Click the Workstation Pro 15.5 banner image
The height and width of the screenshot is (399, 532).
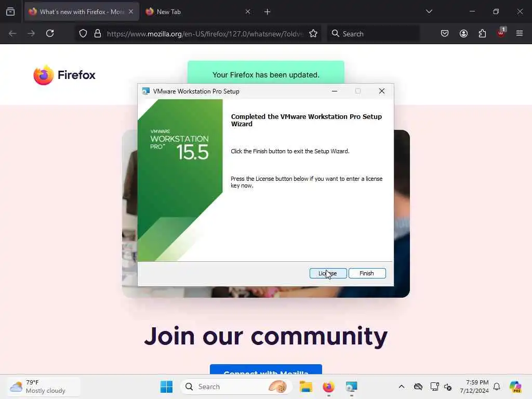[x=180, y=180]
